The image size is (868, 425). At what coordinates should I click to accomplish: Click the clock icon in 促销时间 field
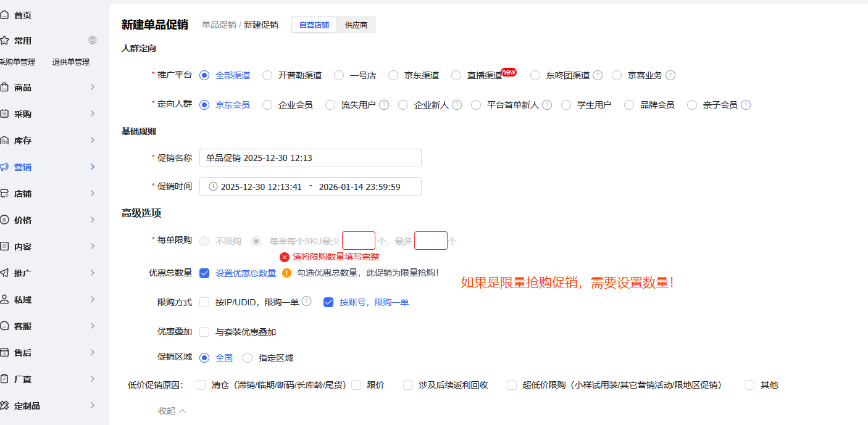click(213, 186)
